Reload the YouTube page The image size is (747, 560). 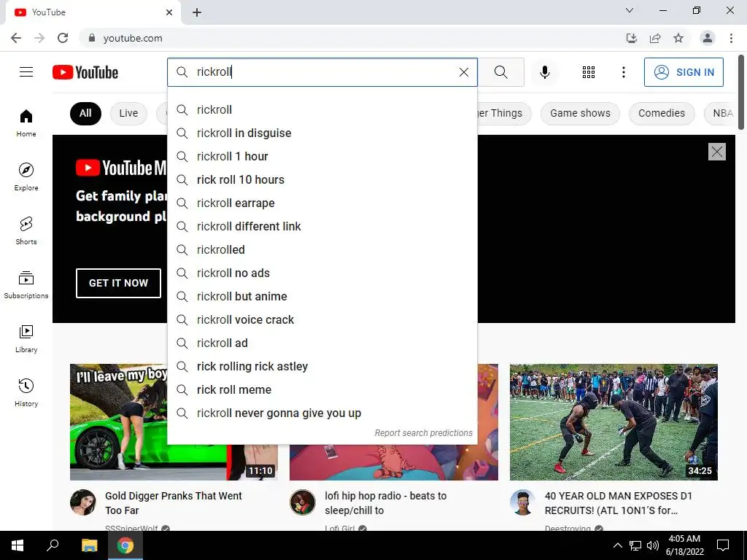[63, 38]
